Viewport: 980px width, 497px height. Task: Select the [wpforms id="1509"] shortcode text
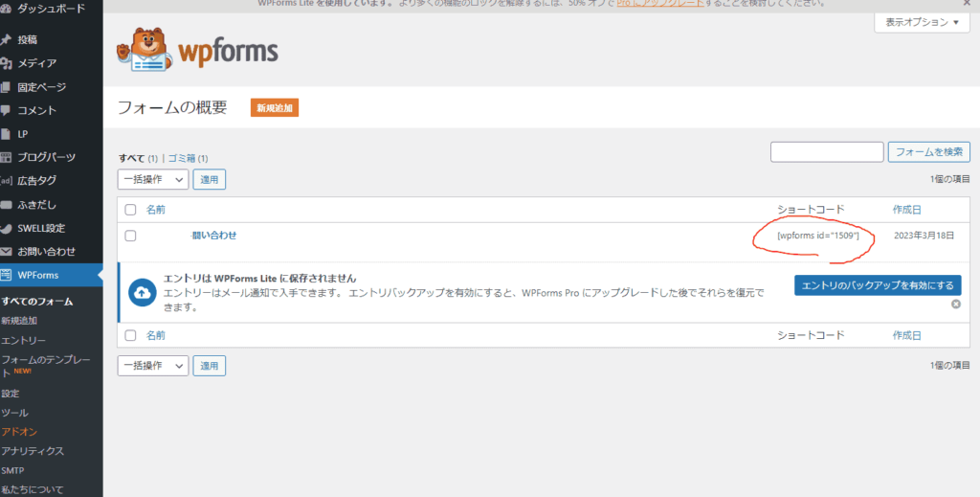pyautogui.click(x=818, y=236)
